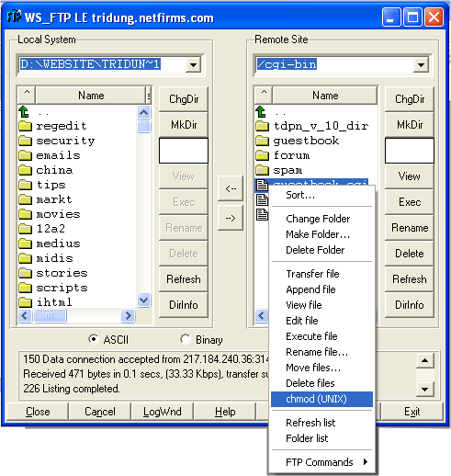
Task: Click the medius folder icon
Action: pyautogui.click(x=25, y=244)
